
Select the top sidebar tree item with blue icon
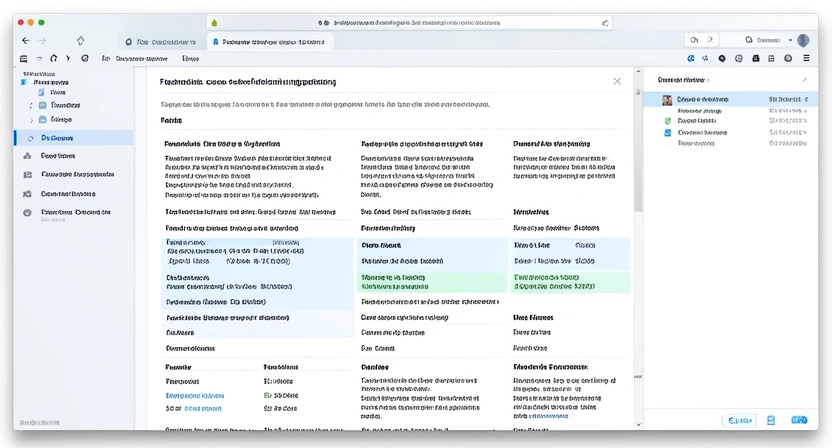point(45,82)
